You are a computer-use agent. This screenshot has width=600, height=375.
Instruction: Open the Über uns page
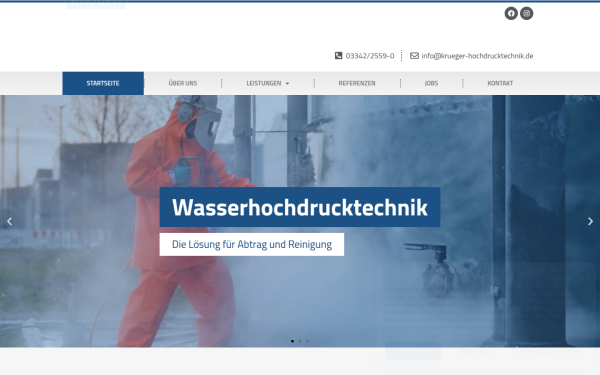(183, 83)
